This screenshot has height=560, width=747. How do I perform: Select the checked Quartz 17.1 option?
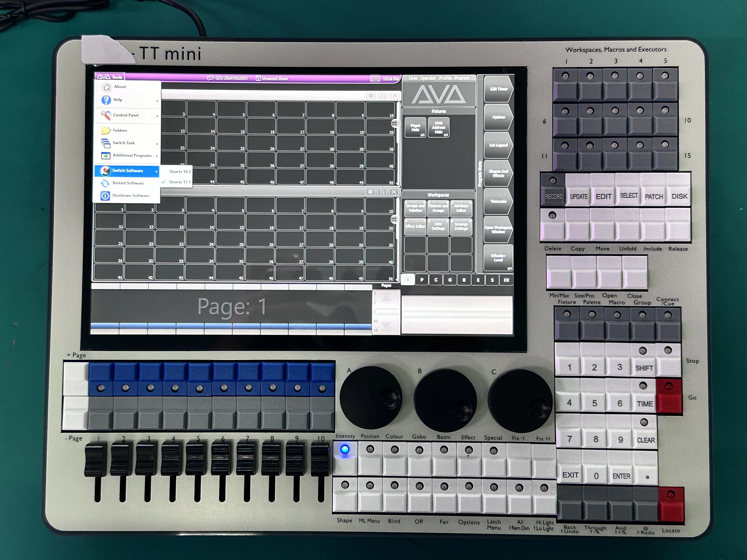coord(180,182)
